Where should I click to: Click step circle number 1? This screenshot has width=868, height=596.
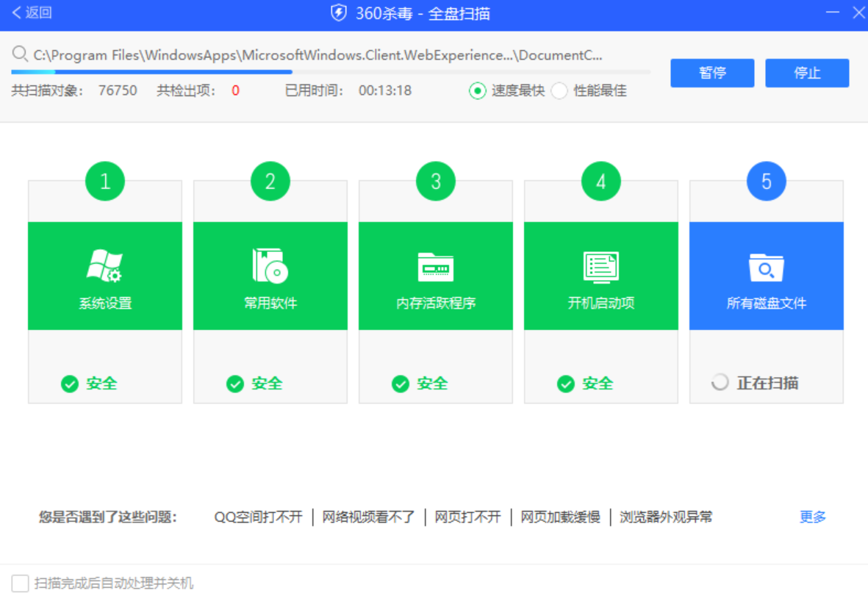[105, 182]
